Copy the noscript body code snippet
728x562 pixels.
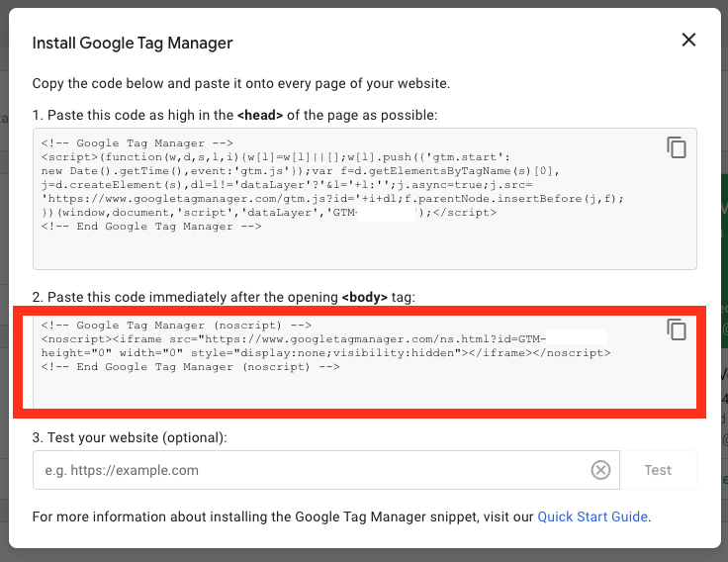coord(676,329)
